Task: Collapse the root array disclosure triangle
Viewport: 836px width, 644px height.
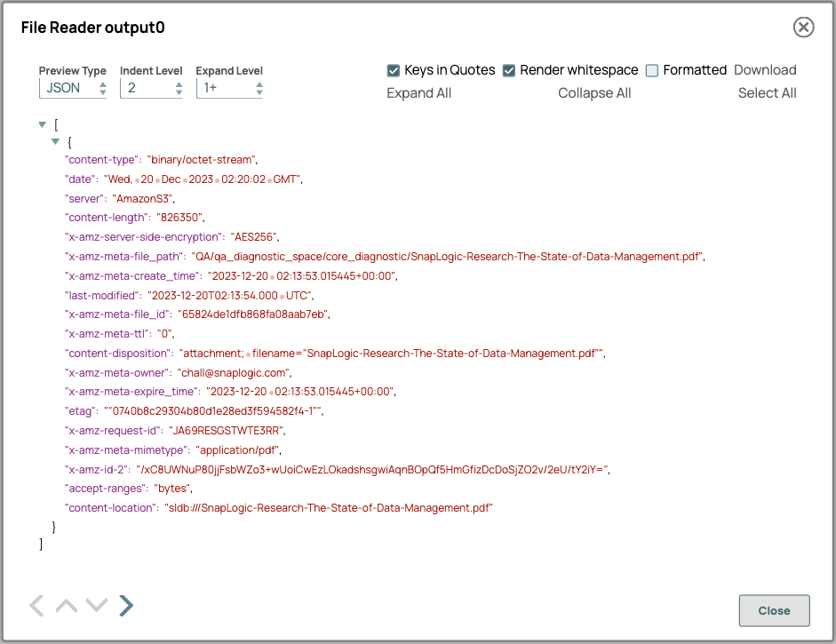Action: point(43,124)
